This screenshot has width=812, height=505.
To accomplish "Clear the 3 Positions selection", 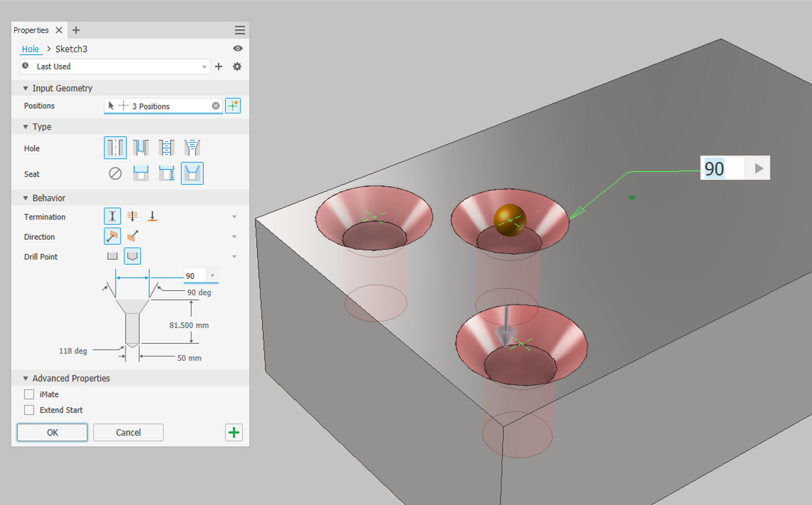I will pyautogui.click(x=216, y=106).
